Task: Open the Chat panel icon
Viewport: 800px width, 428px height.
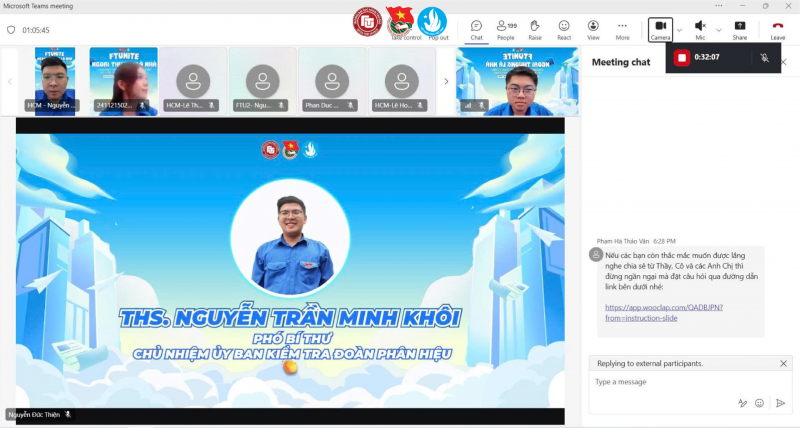Action: click(x=476, y=30)
